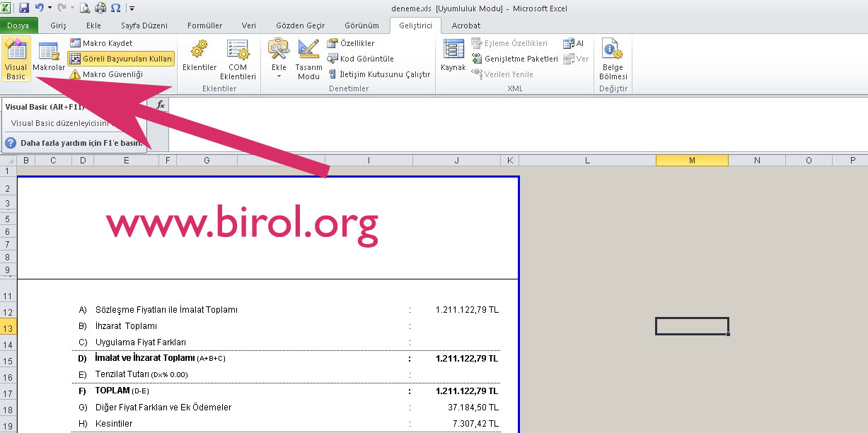Select row 13 header
This screenshot has width=868, height=433.
tap(8, 328)
